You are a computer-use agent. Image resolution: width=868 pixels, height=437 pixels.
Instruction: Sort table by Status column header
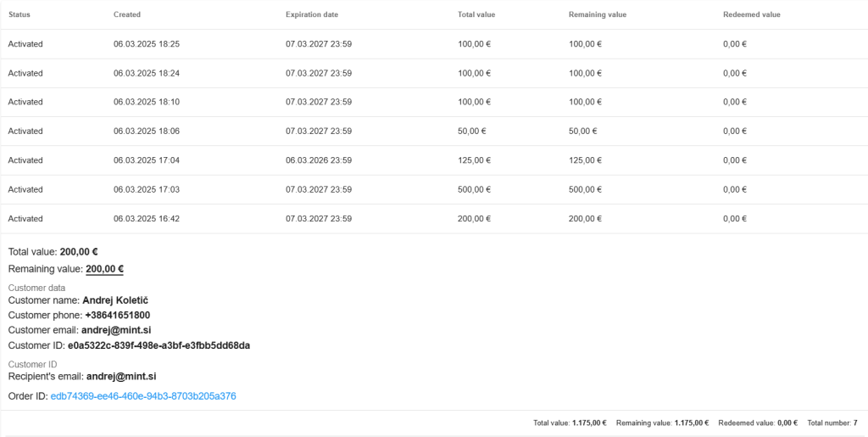tap(19, 15)
